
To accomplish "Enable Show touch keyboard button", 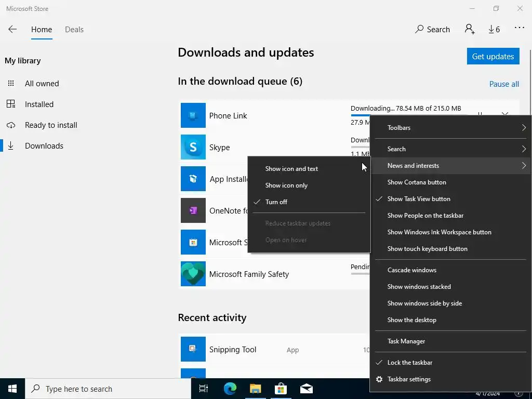I will point(450,249).
